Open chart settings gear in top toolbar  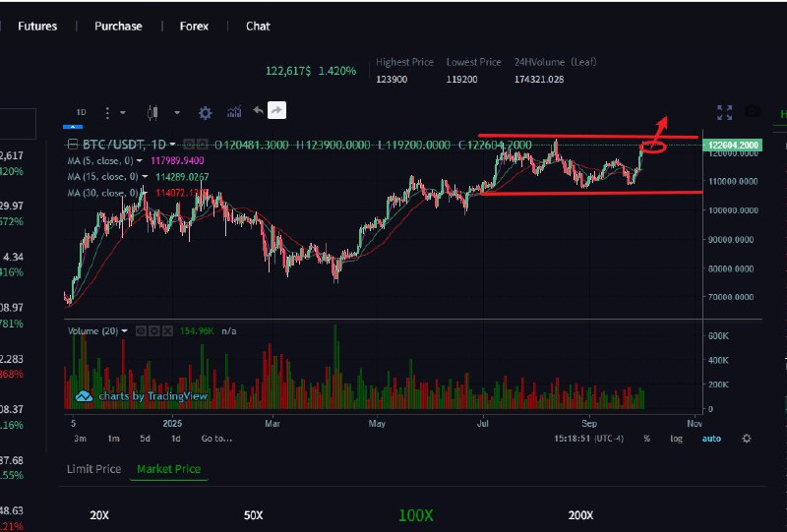pos(206,112)
